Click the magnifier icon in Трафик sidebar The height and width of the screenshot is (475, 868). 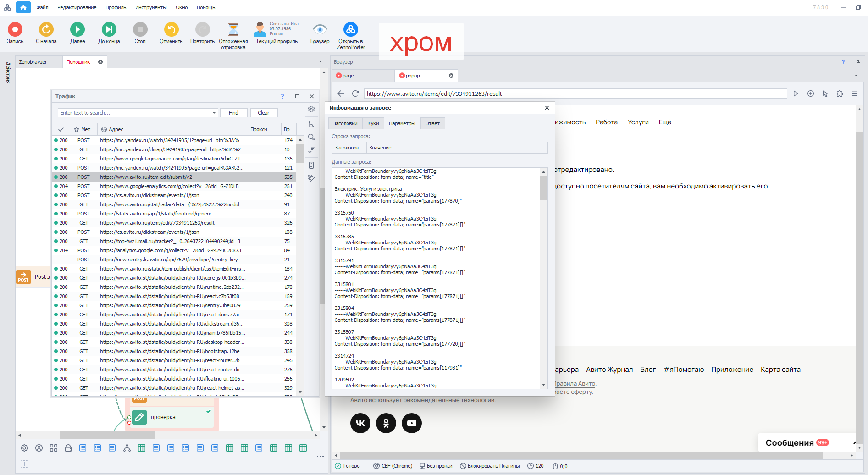[x=311, y=137]
